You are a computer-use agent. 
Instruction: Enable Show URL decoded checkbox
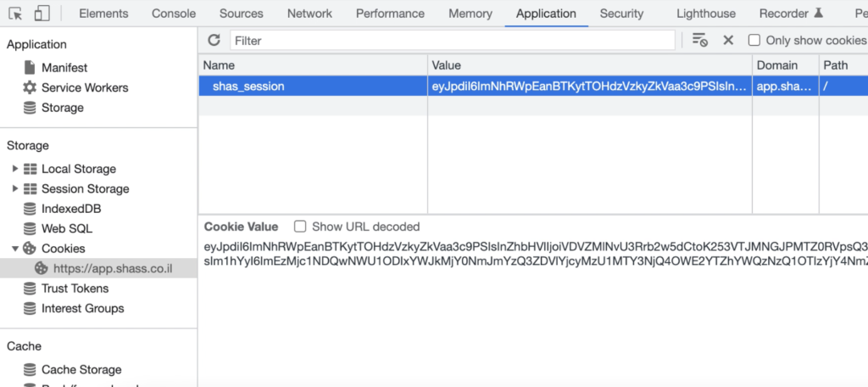(x=300, y=227)
